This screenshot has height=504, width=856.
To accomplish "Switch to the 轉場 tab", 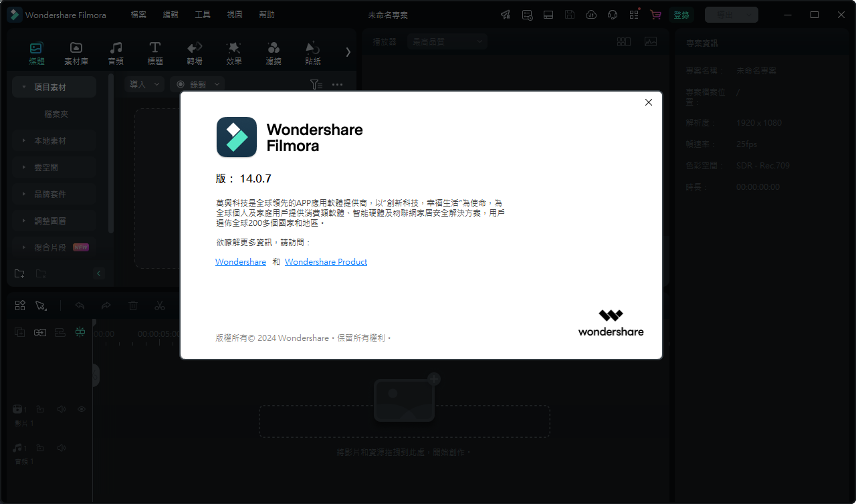I will [x=194, y=53].
